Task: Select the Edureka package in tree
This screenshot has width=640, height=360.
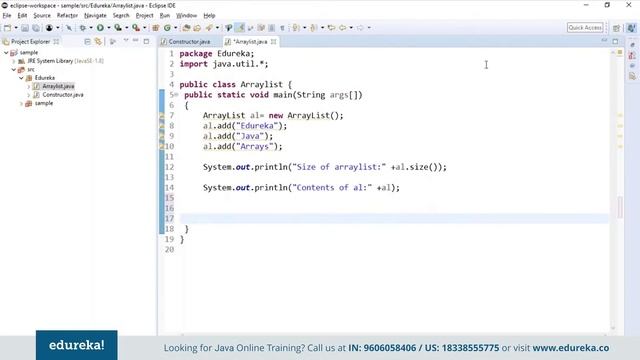Action: pos(44,78)
